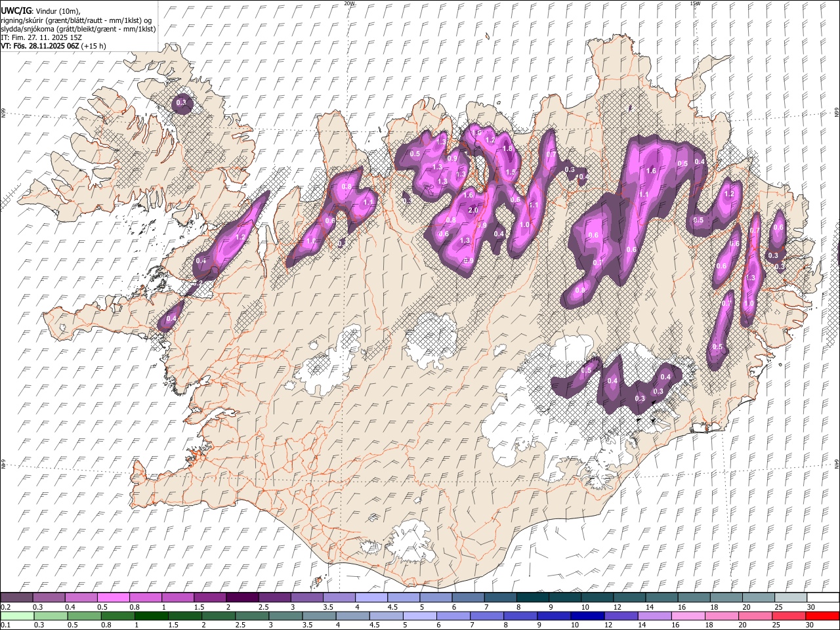Viewport: 840px width, 630px height.
Task: Click the bright pink 0.5 swatch in top legend row
Action: [x=114, y=597]
